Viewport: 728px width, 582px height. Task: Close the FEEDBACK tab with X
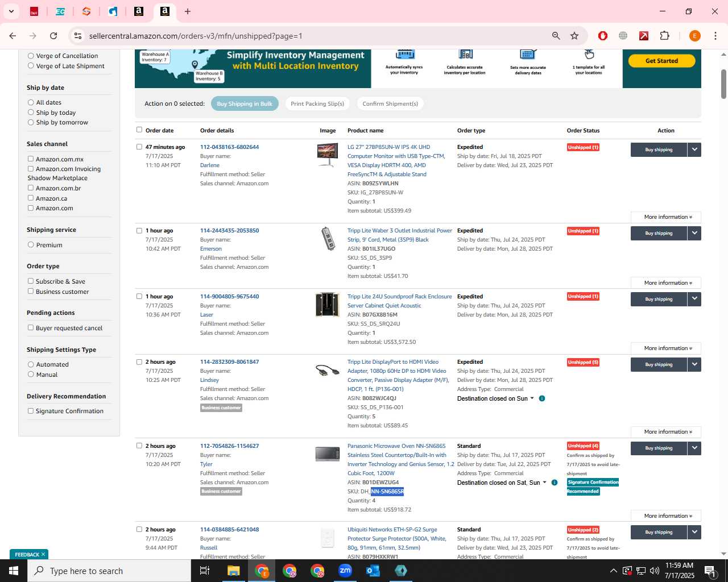43,554
